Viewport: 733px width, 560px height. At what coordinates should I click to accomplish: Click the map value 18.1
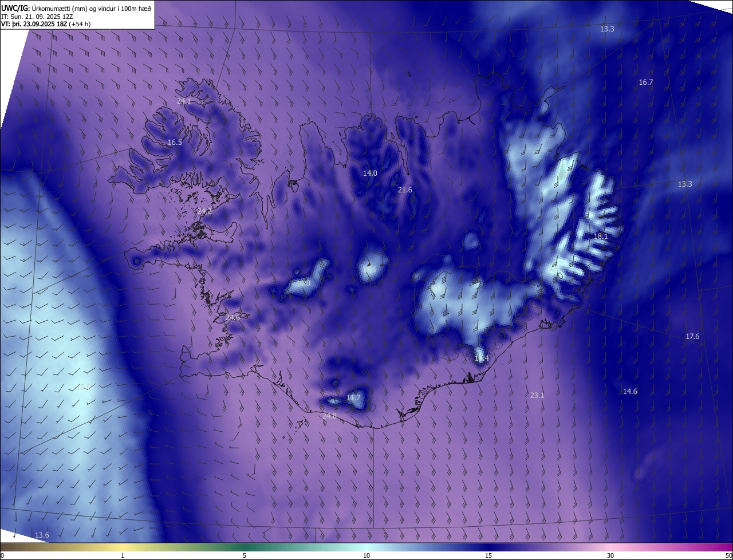click(601, 236)
